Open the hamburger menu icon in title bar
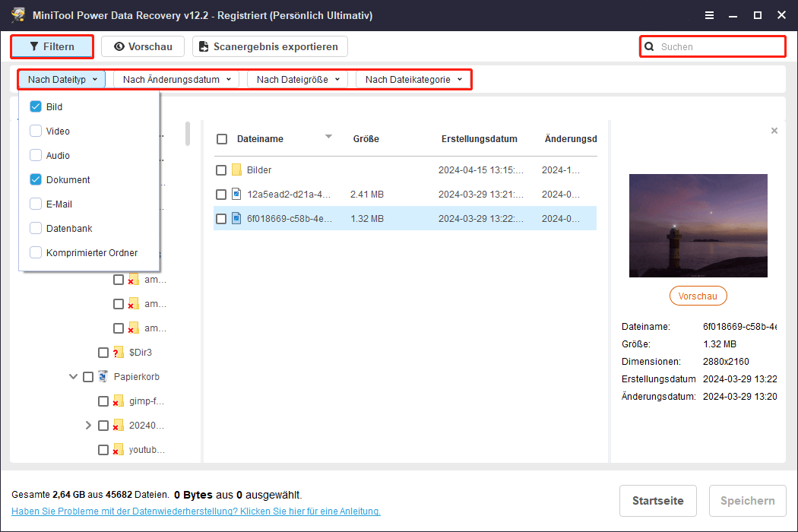Screen dimensions: 798x532 (x=709, y=15)
